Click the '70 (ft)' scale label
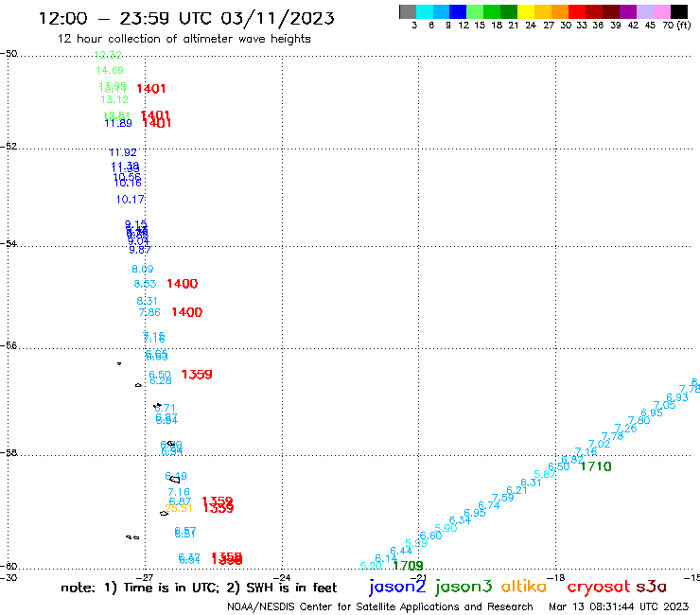The height and width of the screenshot is (615, 700). coord(676,26)
